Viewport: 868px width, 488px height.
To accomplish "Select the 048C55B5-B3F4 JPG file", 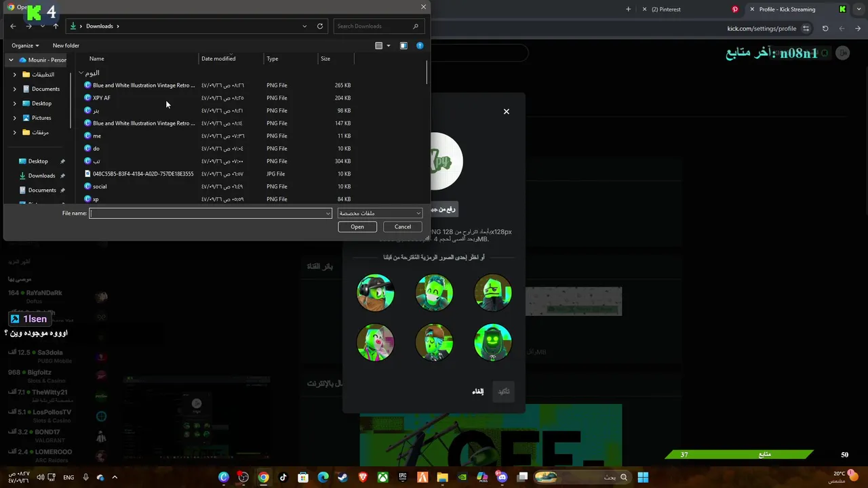I will [143, 174].
